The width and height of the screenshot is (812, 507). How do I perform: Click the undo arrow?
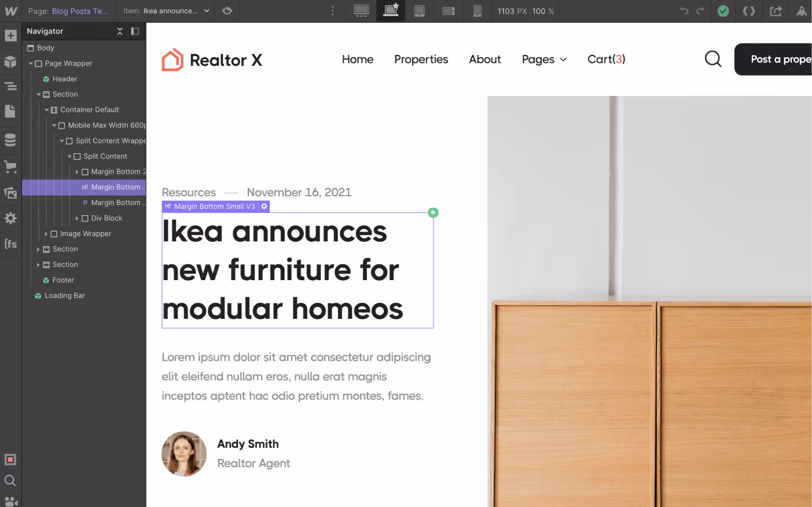point(684,11)
